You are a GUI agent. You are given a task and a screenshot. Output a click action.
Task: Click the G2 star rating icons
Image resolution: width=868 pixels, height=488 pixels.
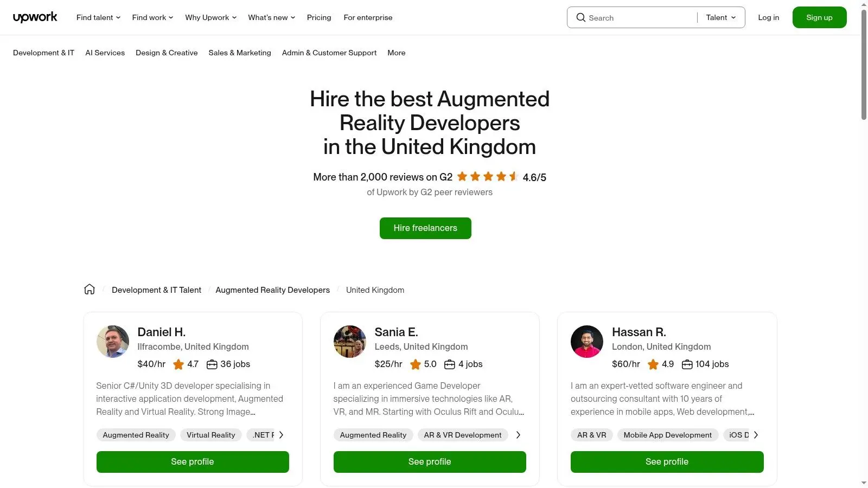488,176
